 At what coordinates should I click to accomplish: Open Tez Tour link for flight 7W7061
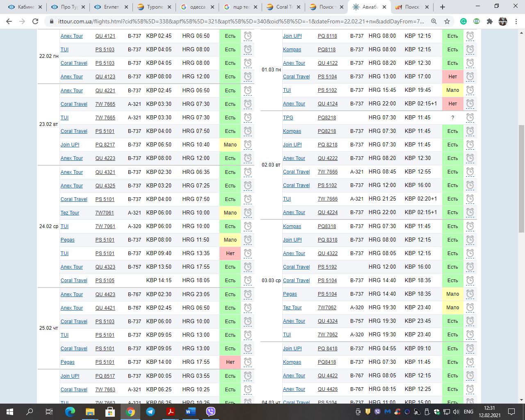pos(70,213)
